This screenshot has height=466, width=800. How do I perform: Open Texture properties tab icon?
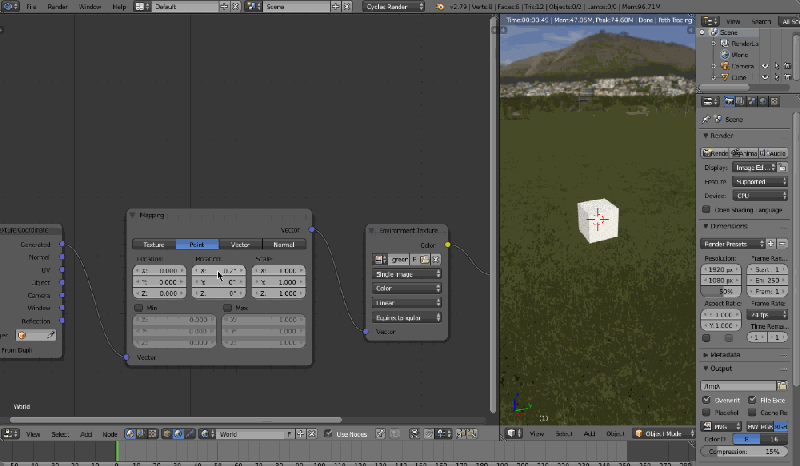point(774,102)
